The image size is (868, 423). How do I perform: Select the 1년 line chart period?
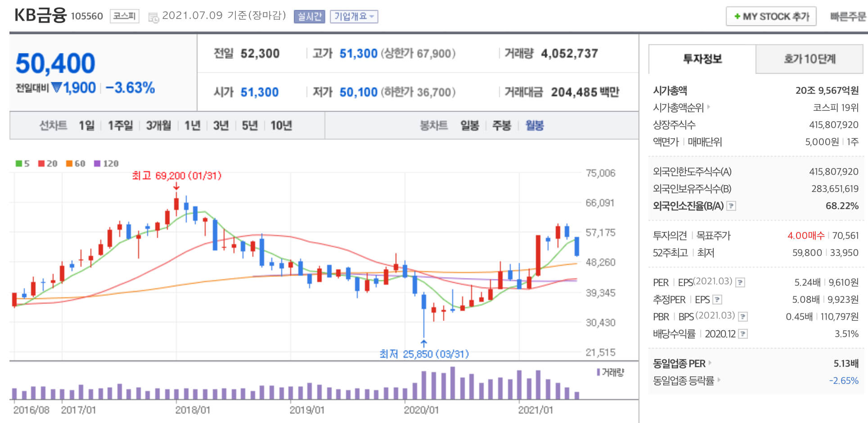point(192,125)
